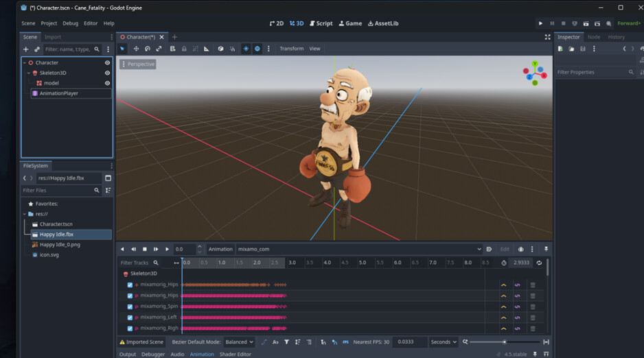The height and width of the screenshot is (358, 644).
Task: Click the Add Child Node plus icon
Action: tap(26, 49)
